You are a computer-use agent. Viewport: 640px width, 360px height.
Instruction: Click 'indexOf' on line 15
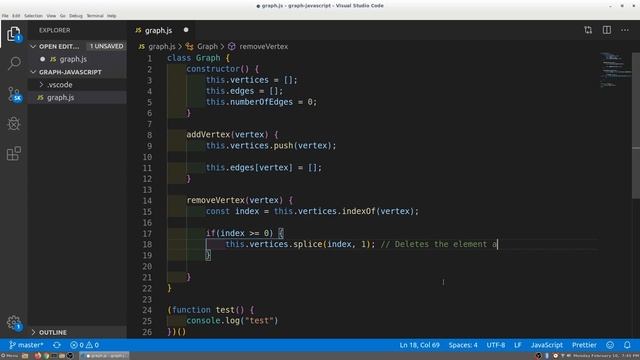click(358, 211)
